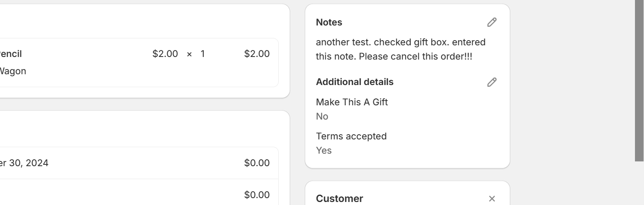Click the No value under Make This A Gift
The height and width of the screenshot is (205, 644).
tap(322, 117)
